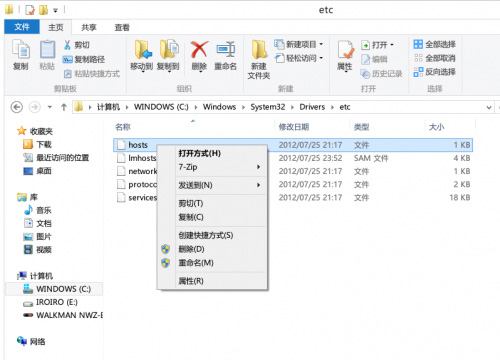500x360 pixels.
Task: Open the File (文件) ribbon tab
Action: pyautogui.click(x=22, y=27)
